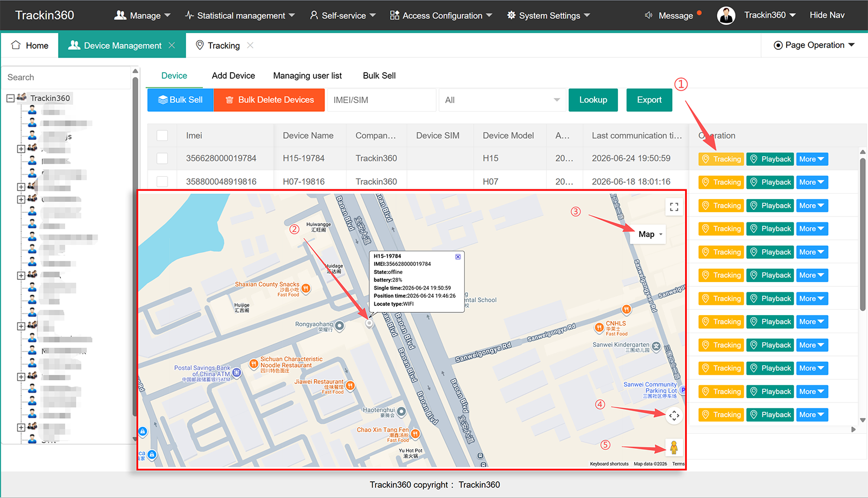Click Jiawei Restaurant map marker
The height and width of the screenshot is (498, 868).
click(350, 386)
